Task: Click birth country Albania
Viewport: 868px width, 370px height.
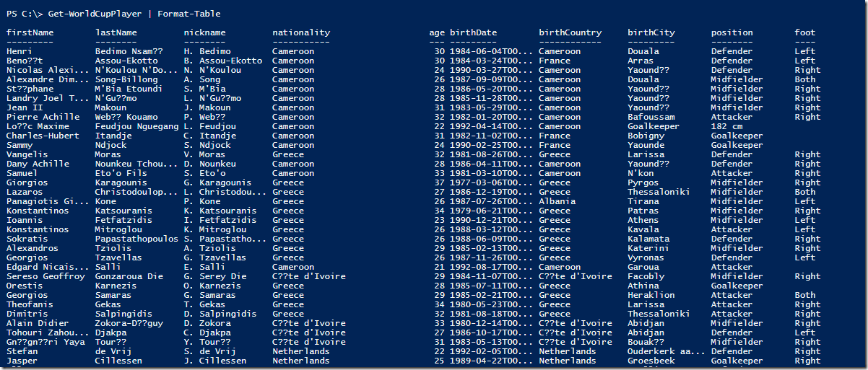Action: [x=557, y=201]
